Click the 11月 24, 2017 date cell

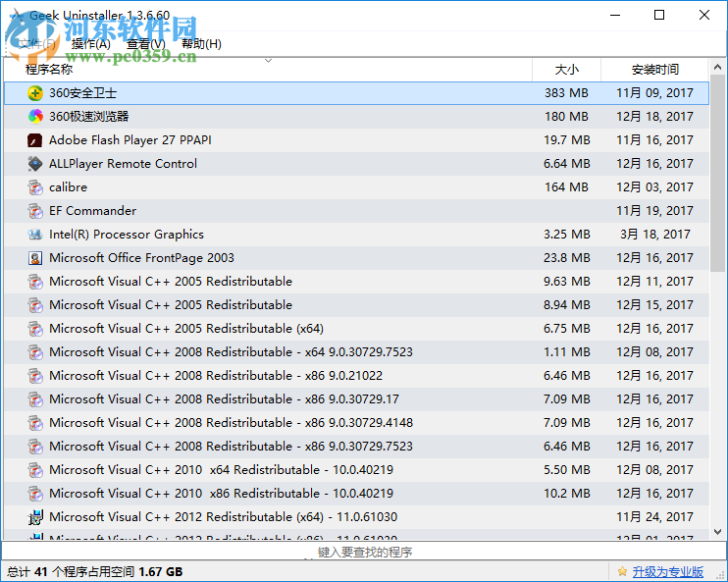click(x=654, y=517)
